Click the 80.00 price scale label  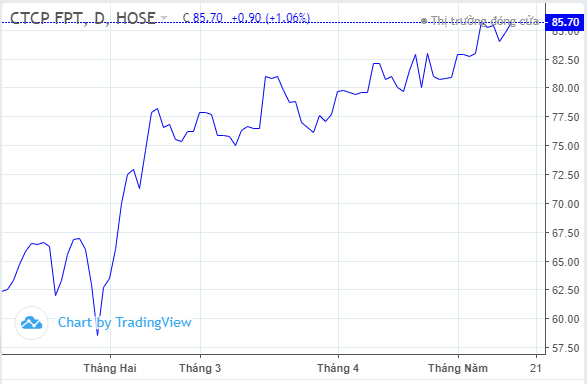[x=566, y=88]
